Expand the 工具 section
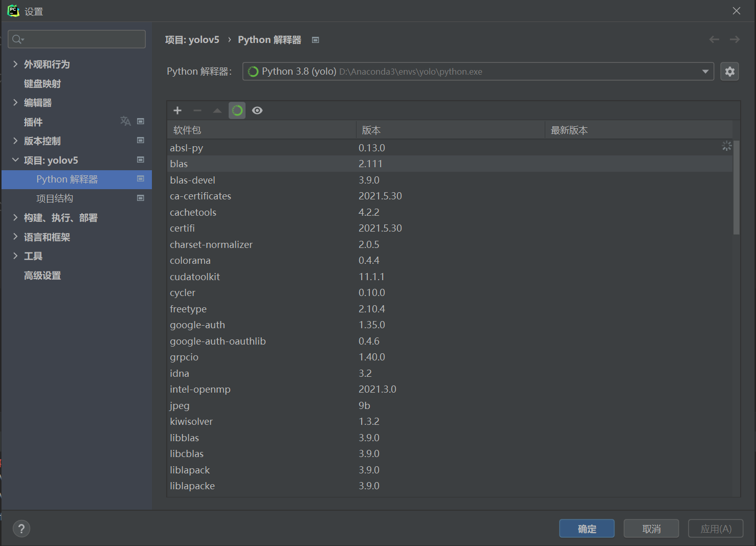 pos(15,256)
